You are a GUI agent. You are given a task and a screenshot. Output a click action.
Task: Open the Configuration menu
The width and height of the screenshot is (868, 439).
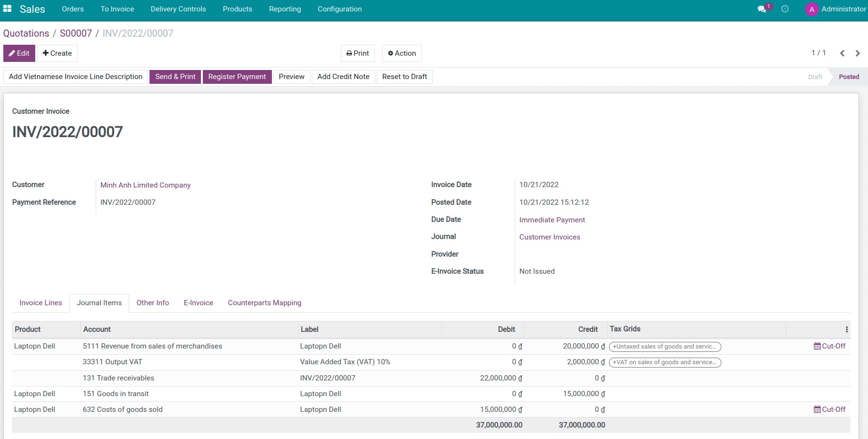[x=339, y=9]
